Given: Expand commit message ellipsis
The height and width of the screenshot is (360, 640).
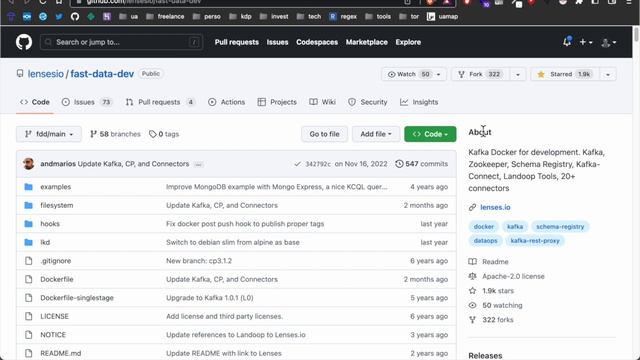Looking at the screenshot, I should pyautogui.click(x=198, y=164).
